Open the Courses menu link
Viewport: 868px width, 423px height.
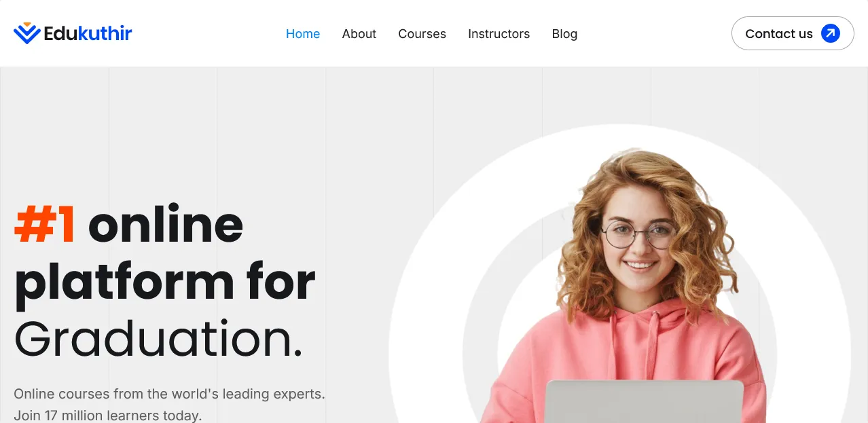tap(422, 34)
